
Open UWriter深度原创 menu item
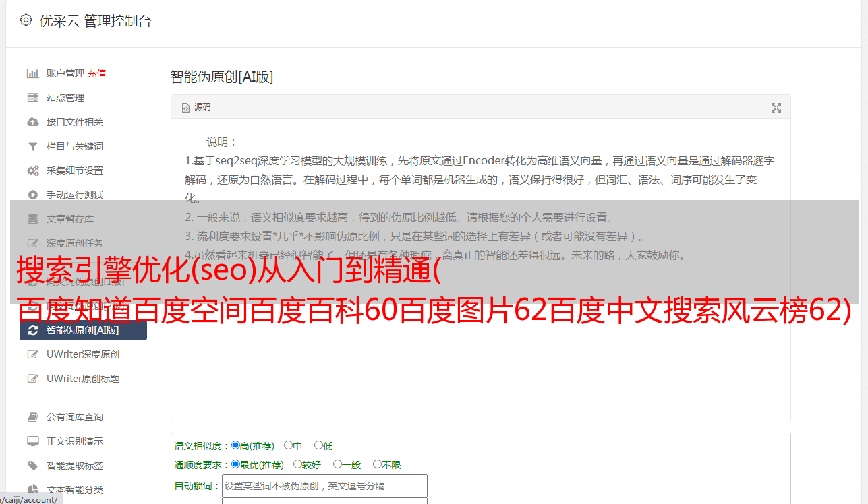tap(83, 354)
